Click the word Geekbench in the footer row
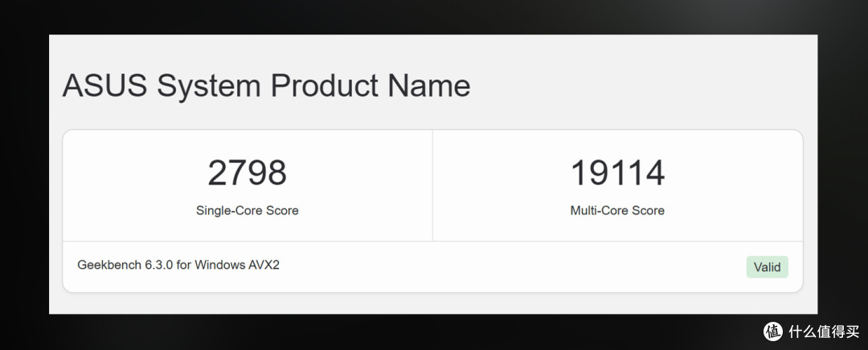Image resolution: width=868 pixels, height=350 pixels. [x=109, y=265]
